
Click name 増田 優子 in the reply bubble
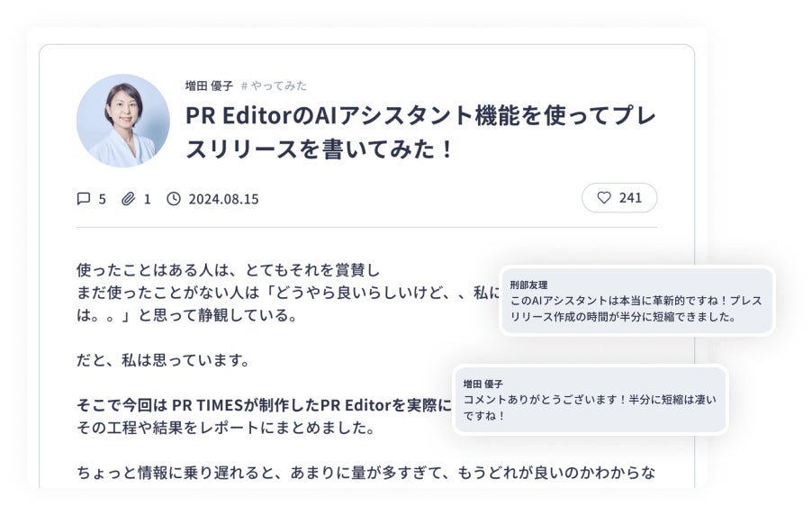pyautogui.click(x=483, y=384)
